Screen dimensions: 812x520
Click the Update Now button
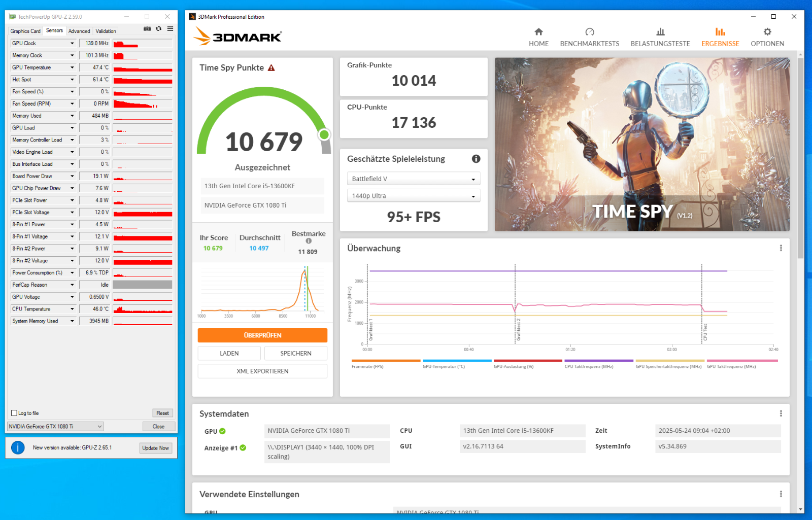click(x=156, y=448)
